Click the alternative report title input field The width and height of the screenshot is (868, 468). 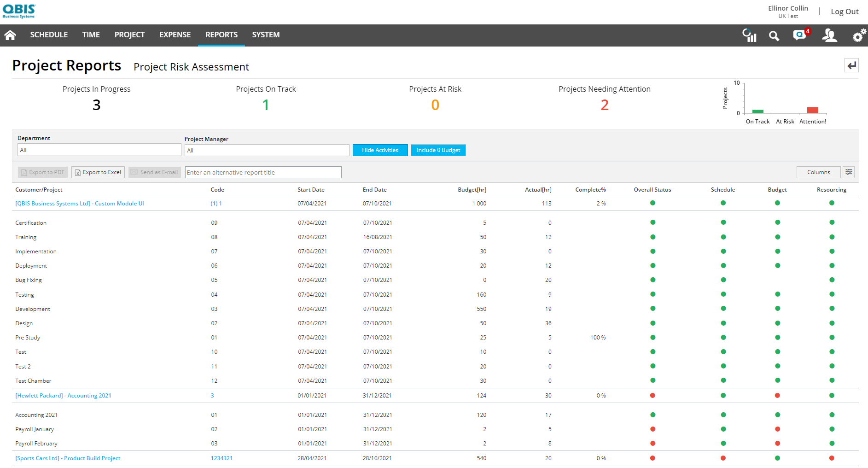[x=262, y=172]
